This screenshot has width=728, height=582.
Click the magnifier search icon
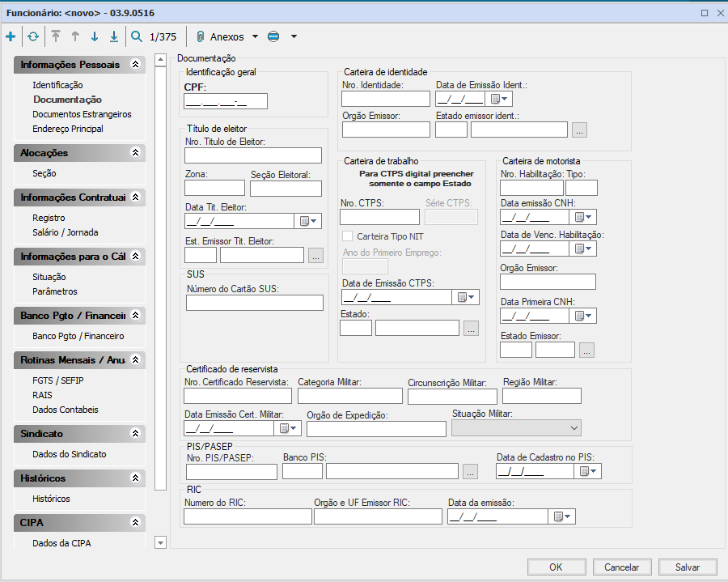coord(137,36)
